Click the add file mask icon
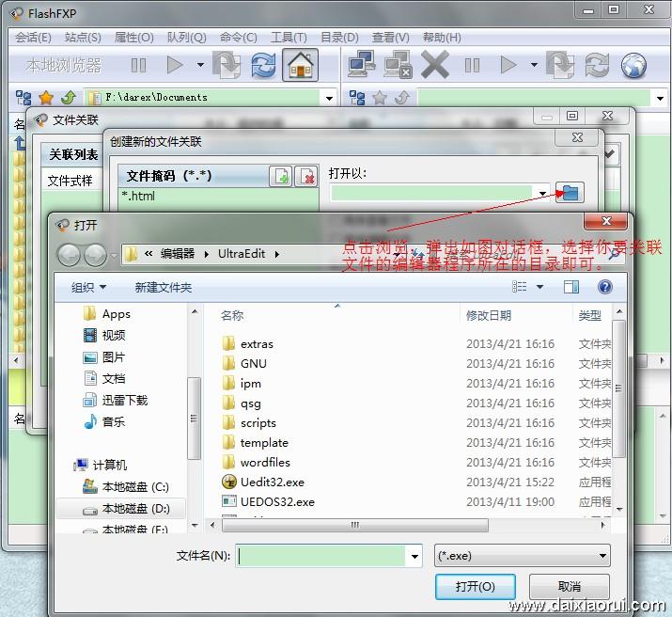The height and width of the screenshot is (617, 672). click(x=281, y=176)
